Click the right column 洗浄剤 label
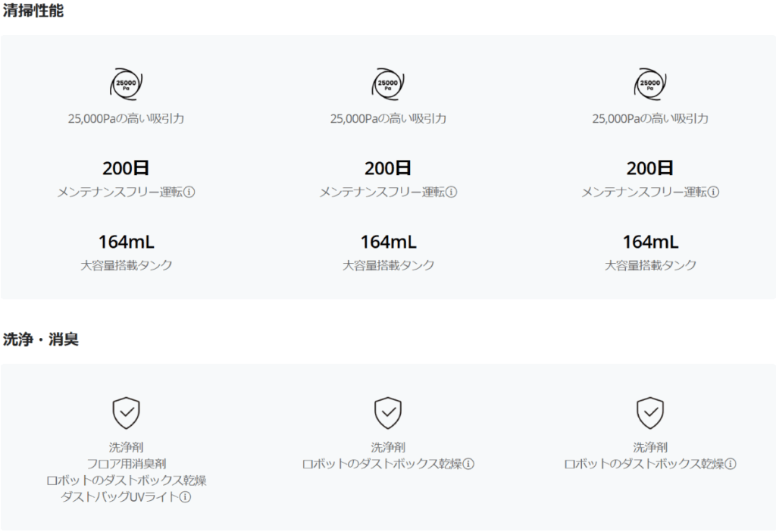 click(650, 447)
